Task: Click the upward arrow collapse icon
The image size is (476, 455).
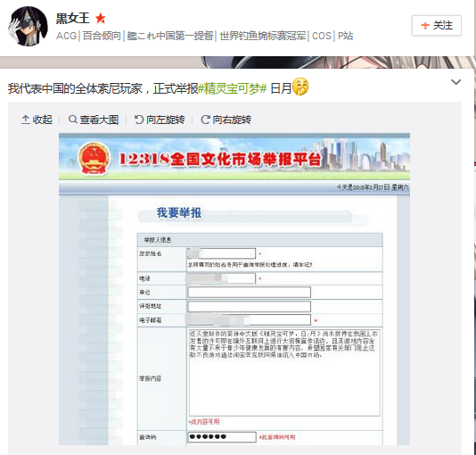Action: pyautogui.click(x=26, y=120)
